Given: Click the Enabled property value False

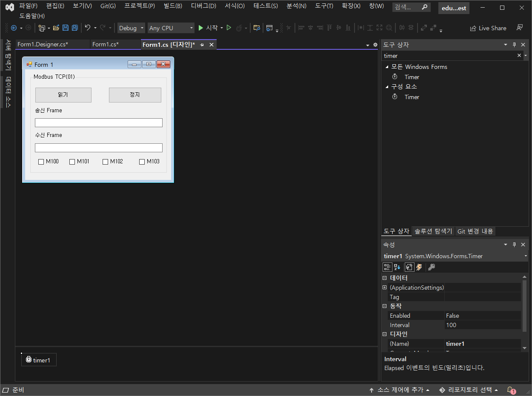Looking at the screenshot, I should [483, 316].
